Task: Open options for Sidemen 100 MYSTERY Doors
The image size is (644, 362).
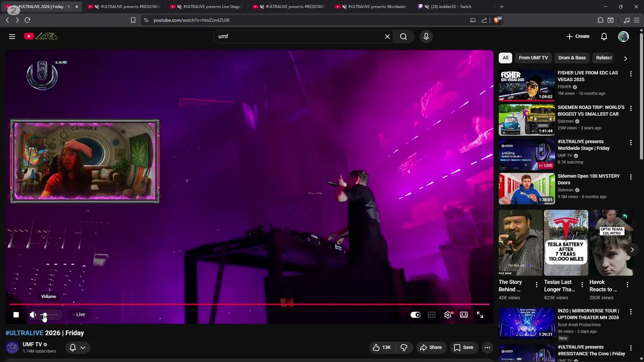Action: click(630, 177)
